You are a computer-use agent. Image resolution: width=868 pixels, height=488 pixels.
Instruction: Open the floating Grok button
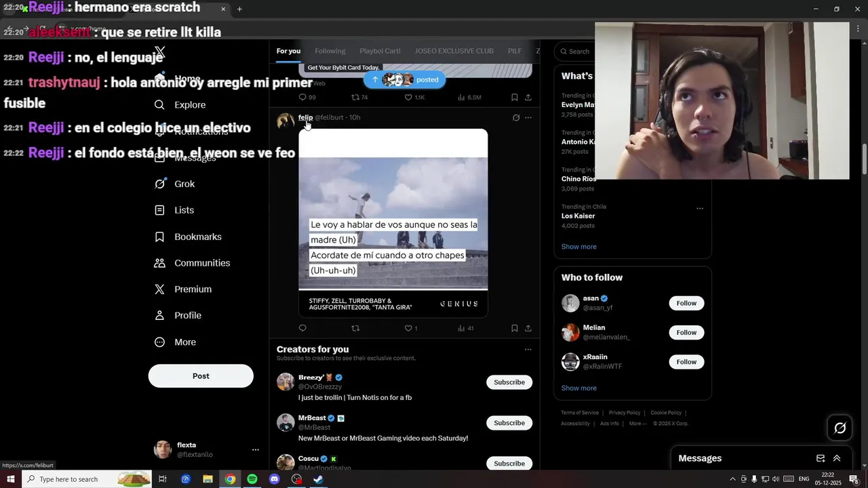[840, 428]
